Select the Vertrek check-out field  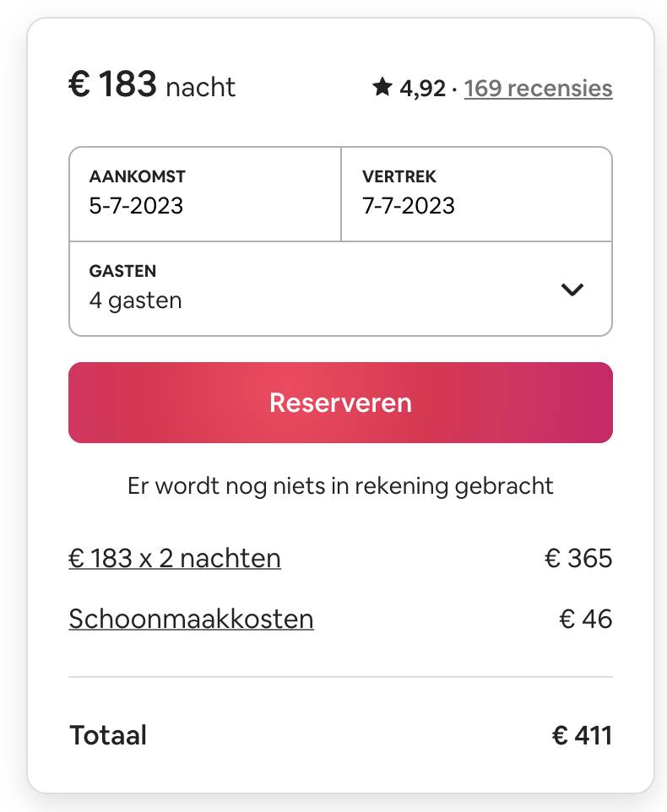point(476,194)
